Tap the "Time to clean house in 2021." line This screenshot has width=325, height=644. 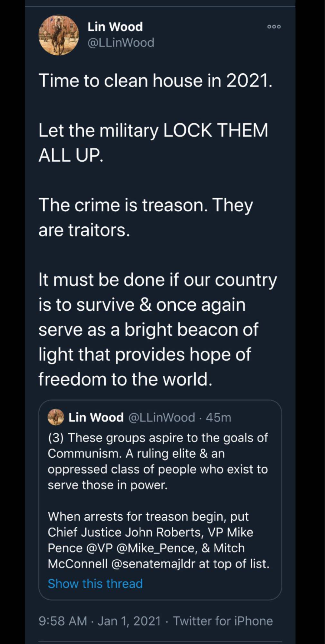coord(155,80)
